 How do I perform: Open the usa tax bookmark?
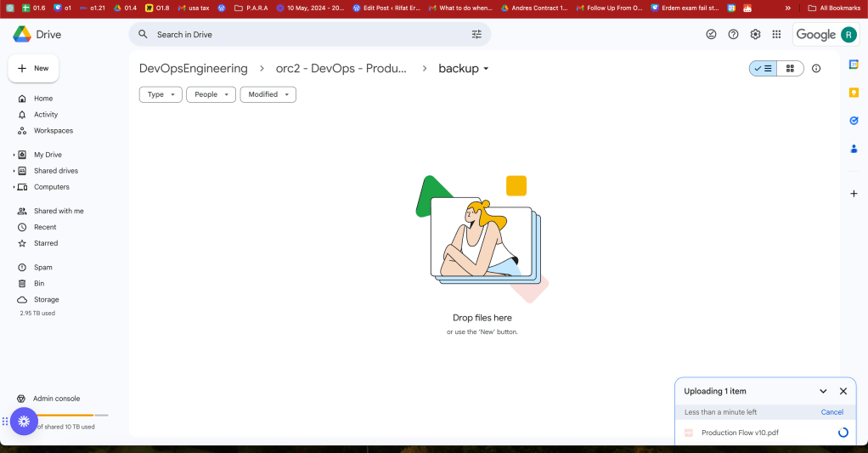[193, 8]
